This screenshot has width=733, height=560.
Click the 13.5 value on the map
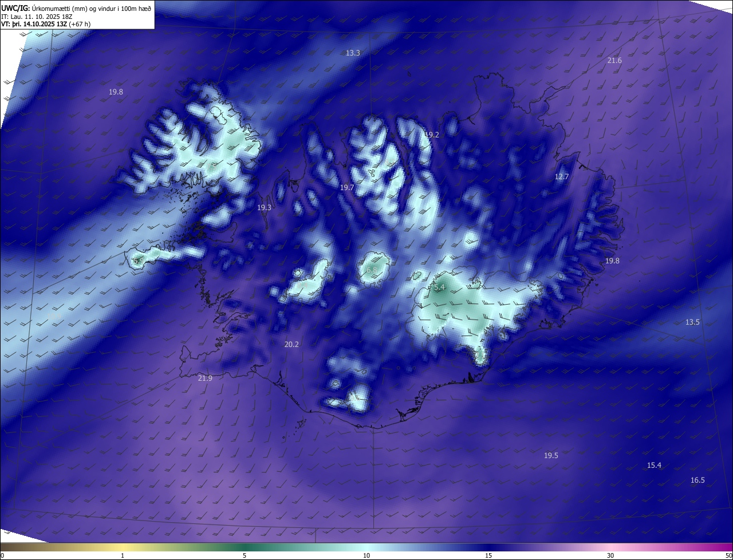692,322
